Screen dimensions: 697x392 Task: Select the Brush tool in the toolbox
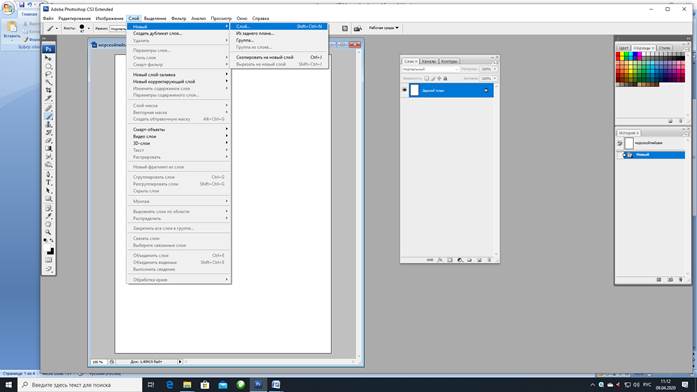click(x=48, y=116)
